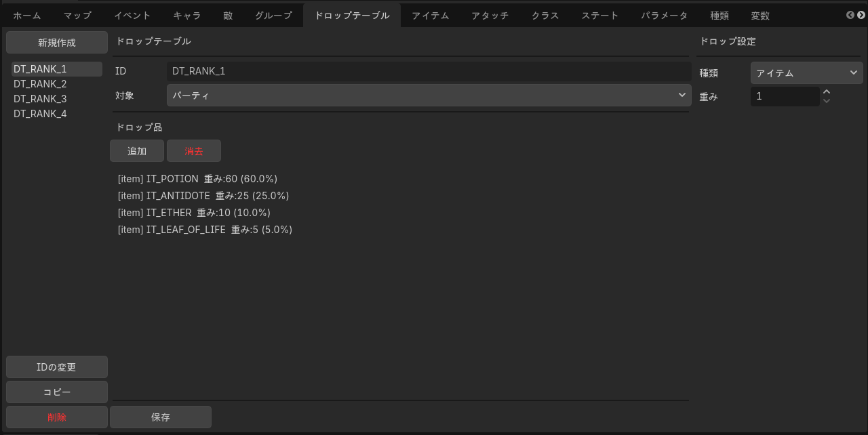Click the 保存 button
Image resolution: width=868 pixels, height=435 pixels.
click(161, 417)
